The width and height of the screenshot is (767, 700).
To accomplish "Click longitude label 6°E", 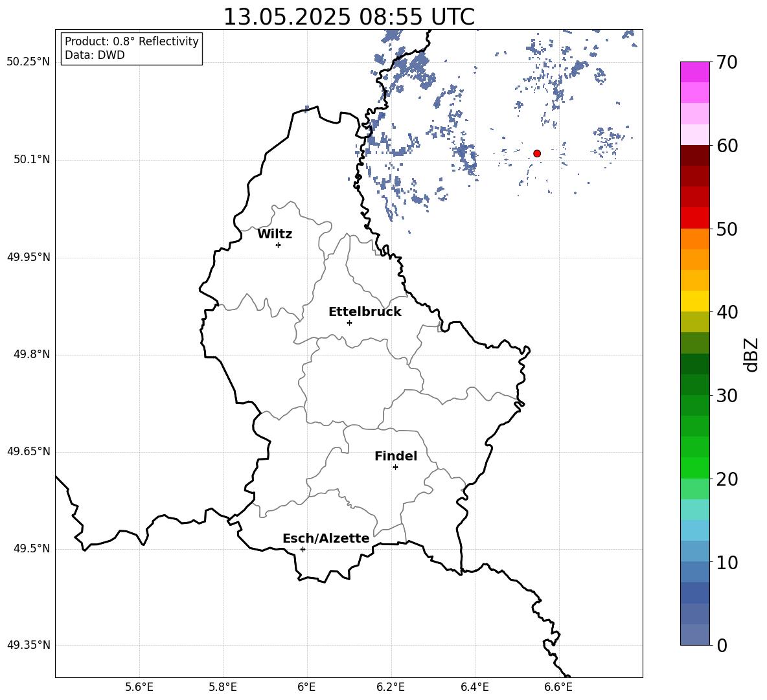I will [x=306, y=687].
